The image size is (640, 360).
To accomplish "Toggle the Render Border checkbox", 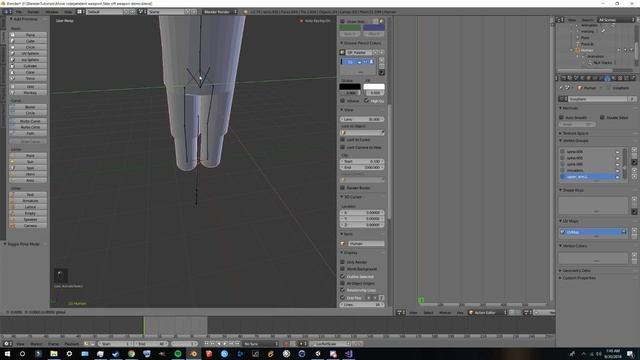I will (343, 188).
